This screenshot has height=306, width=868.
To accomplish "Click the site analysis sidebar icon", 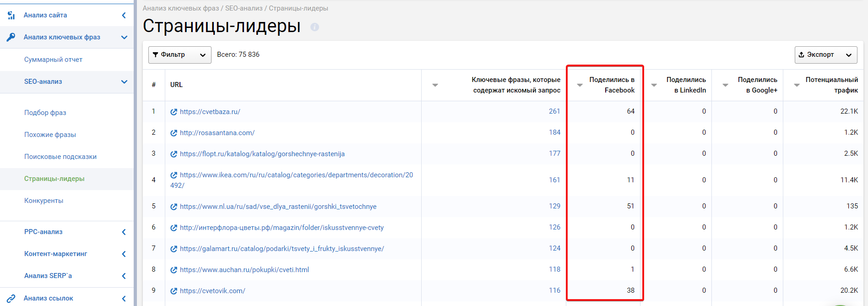I will pyautogui.click(x=11, y=15).
